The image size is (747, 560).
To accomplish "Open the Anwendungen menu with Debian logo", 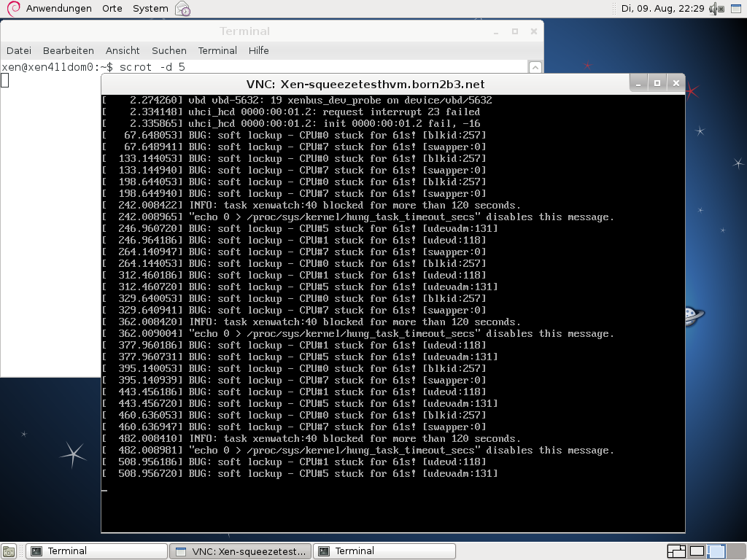I will click(x=50, y=9).
